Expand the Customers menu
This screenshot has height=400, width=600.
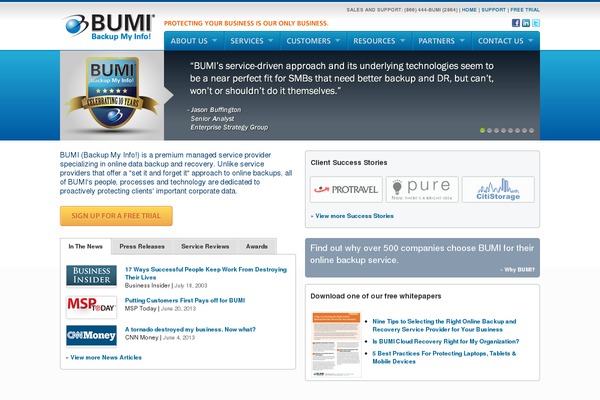(x=313, y=41)
